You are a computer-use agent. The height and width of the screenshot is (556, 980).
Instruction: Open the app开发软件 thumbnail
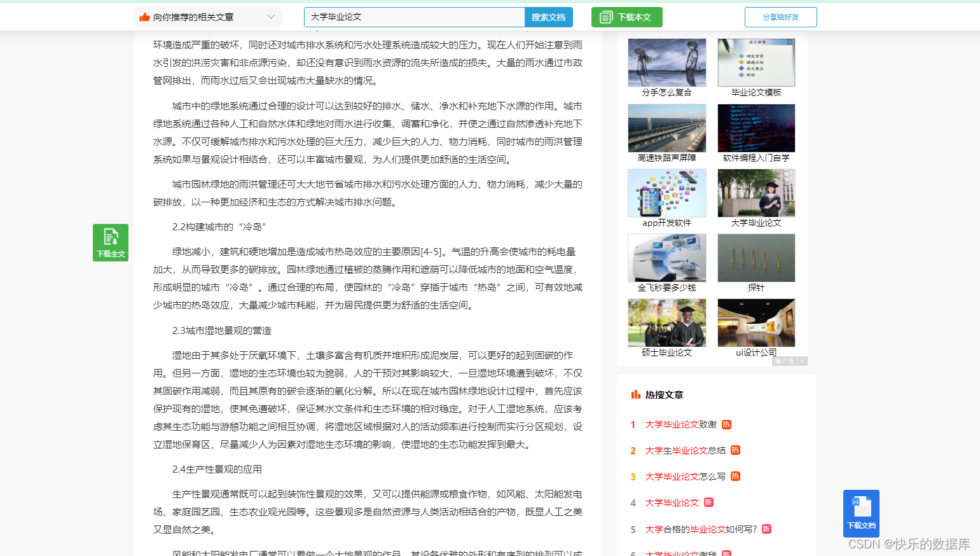point(666,192)
